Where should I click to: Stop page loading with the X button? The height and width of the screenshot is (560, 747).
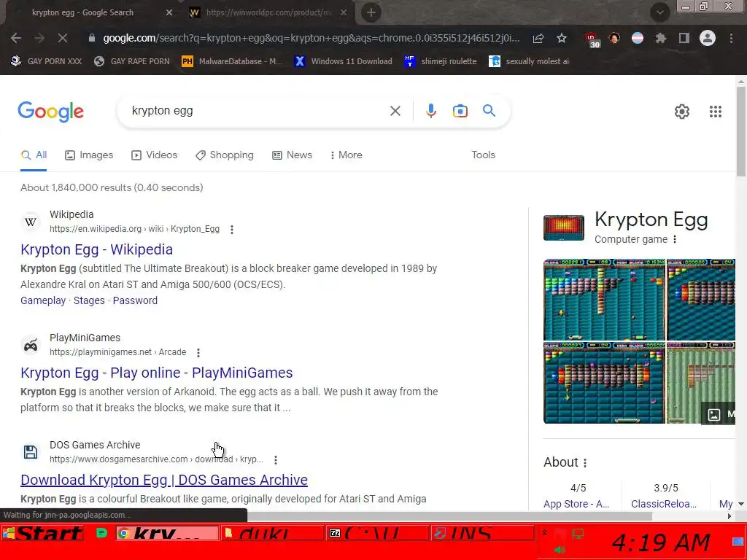click(x=63, y=38)
